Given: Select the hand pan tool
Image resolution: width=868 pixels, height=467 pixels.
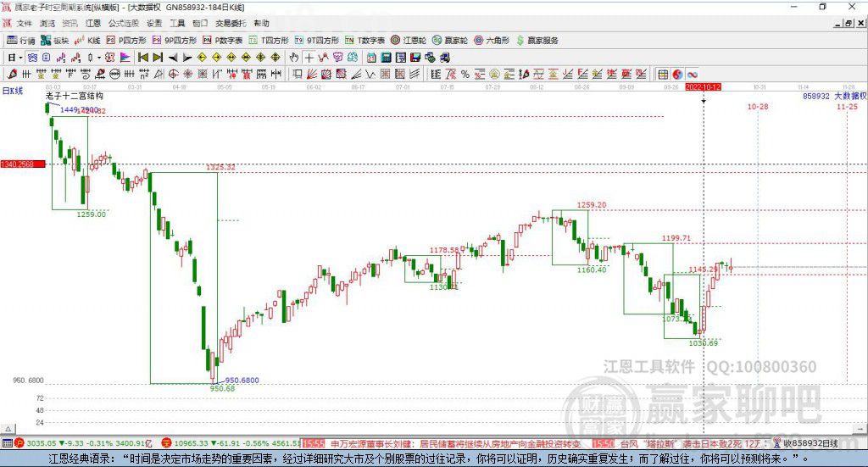Looking at the screenshot, I should [294, 58].
